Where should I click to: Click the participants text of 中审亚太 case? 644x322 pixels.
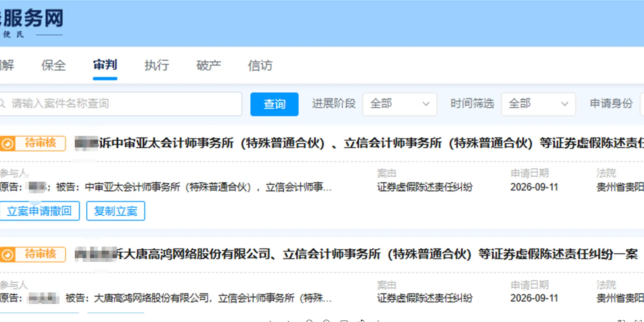point(166,187)
